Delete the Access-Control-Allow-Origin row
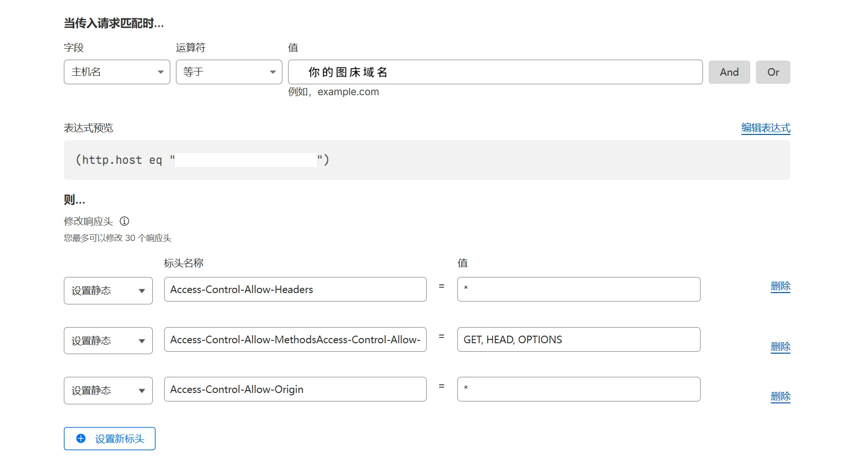The image size is (868, 463). click(780, 396)
